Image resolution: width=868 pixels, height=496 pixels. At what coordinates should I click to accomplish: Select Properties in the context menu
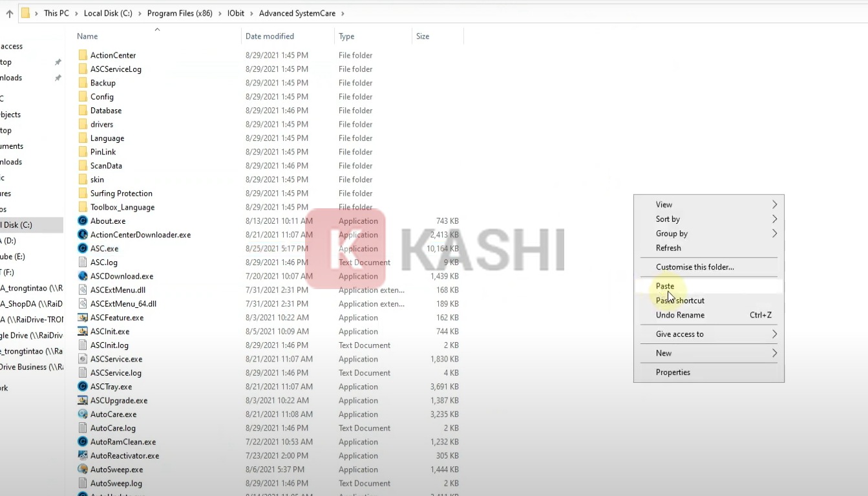point(673,372)
